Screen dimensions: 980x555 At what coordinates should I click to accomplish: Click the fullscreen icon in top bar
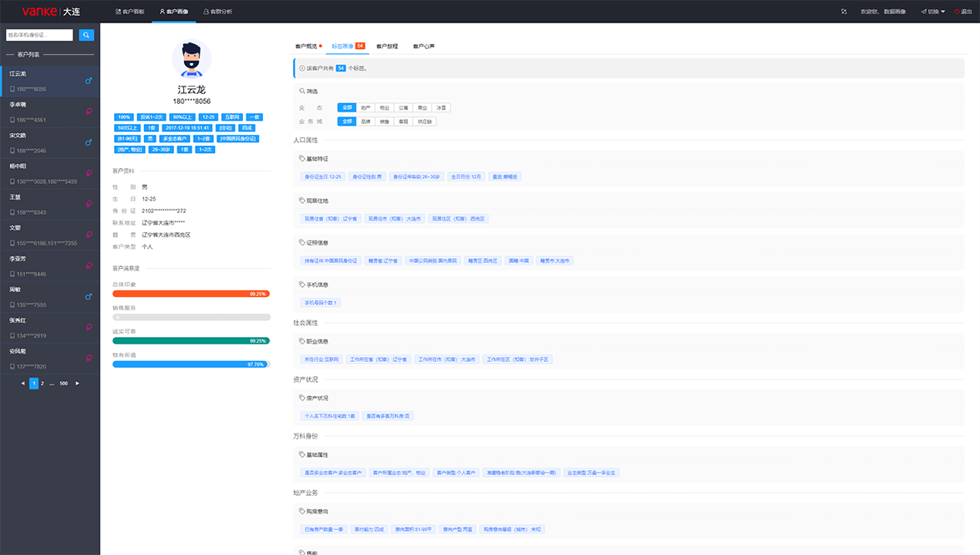click(843, 12)
